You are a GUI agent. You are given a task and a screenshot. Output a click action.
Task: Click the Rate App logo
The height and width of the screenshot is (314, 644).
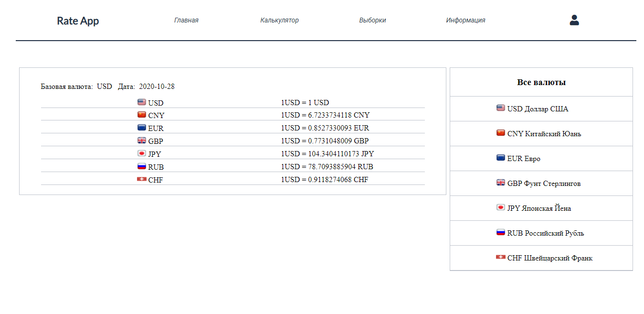coord(78,21)
